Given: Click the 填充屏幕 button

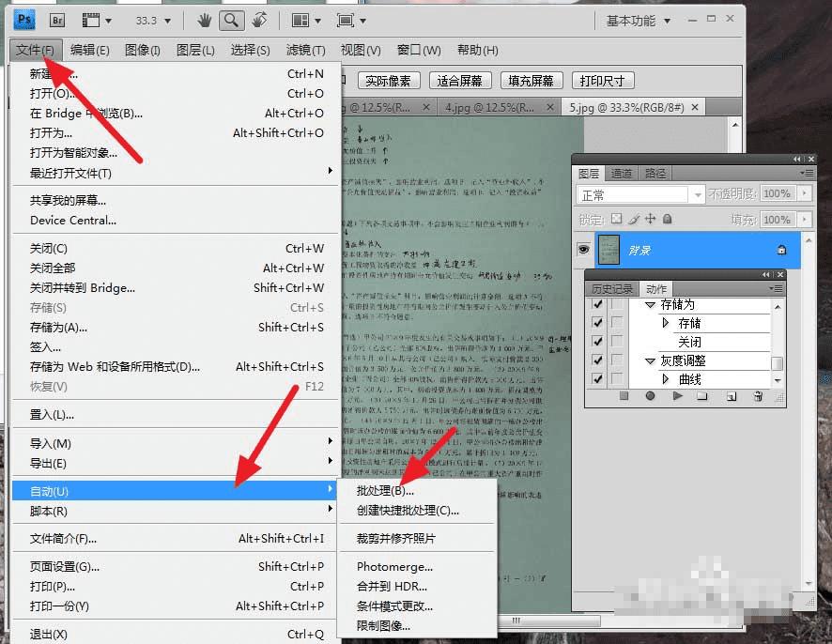Looking at the screenshot, I should tap(531, 81).
